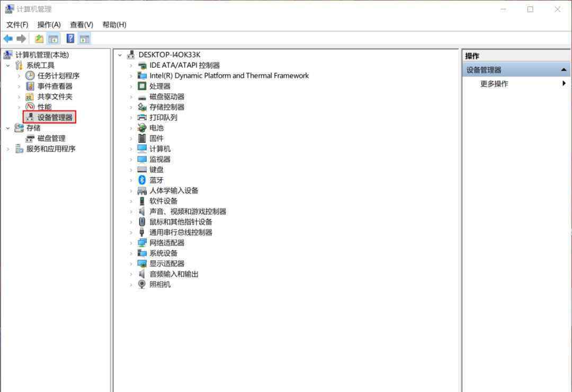Select the DESKTOP-I4OK33K computer name
Viewport: 572px width, 392px height.
point(169,54)
